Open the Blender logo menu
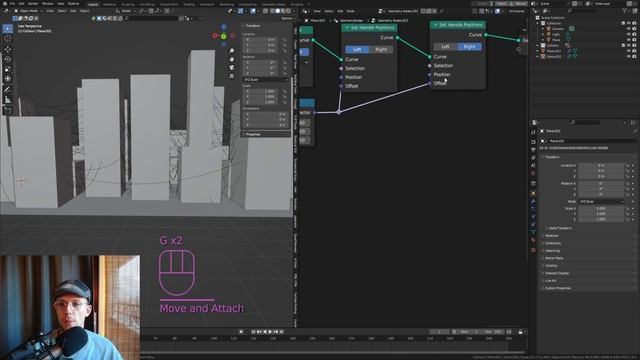The width and height of the screenshot is (640, 360). click(x=4, y=4)
